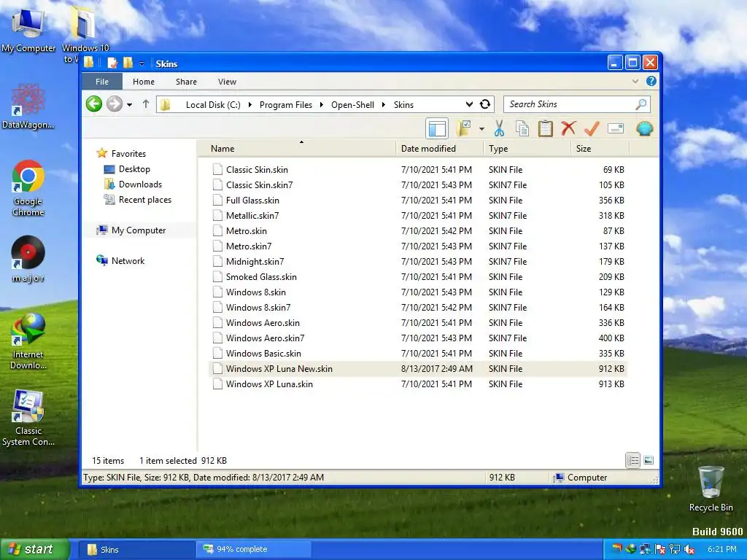Sort by Size column header

click(x=600, y=149)
